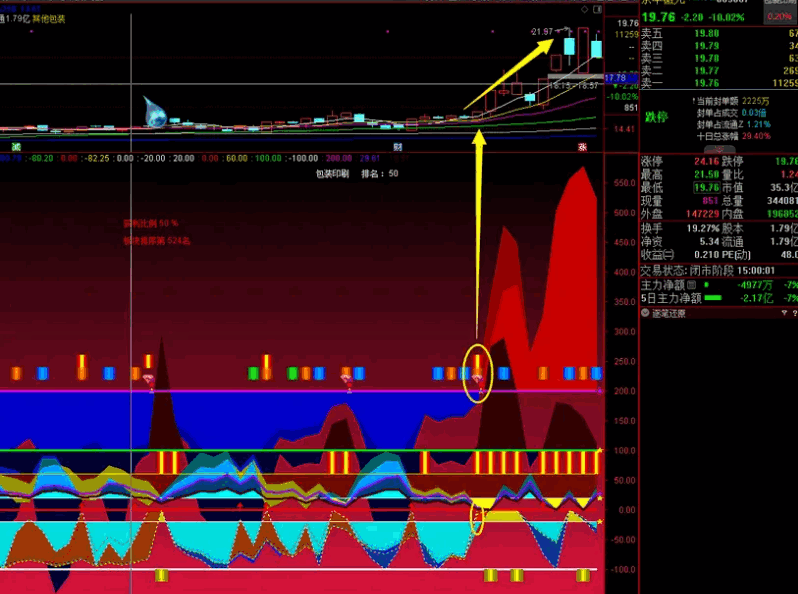
Task: Select the 卖四 row at 19.79
Action: (x=719, y=46)
